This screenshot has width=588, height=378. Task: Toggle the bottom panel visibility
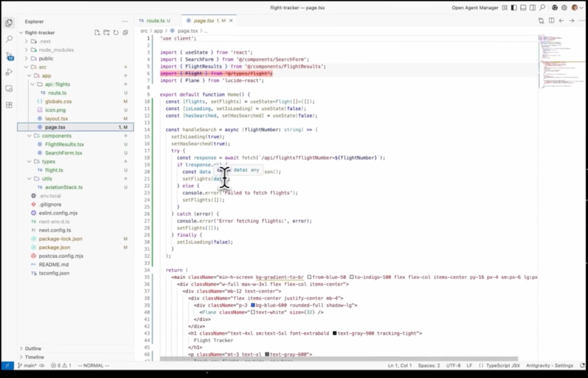pyautogui.click(x=523, y=8)
